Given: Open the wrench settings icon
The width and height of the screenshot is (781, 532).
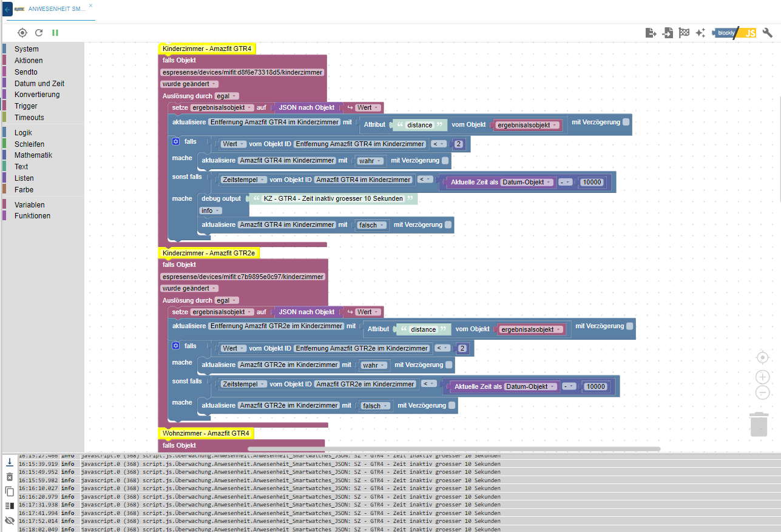Looking at the screenshot, I should [x=767, y=33].
